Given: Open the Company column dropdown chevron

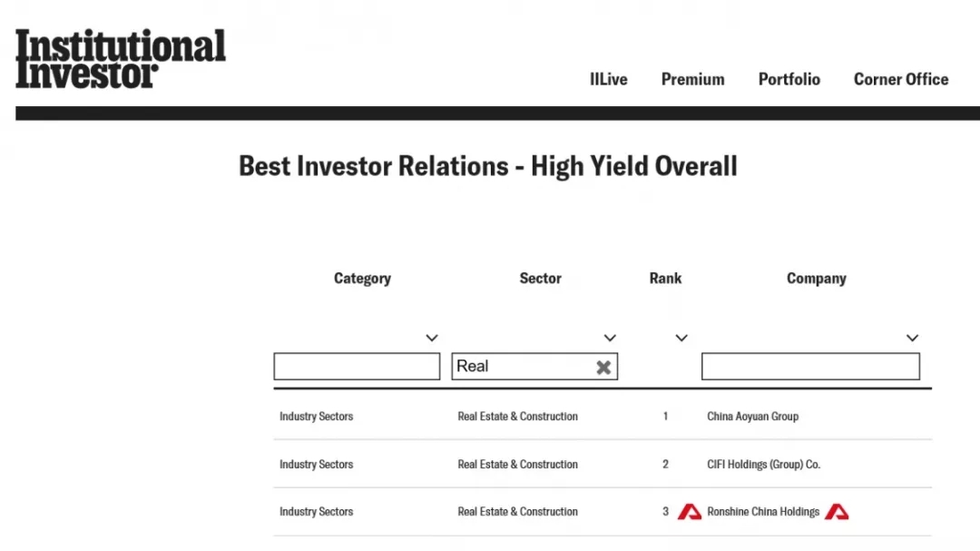Looking at the screenshot, I should point(913,338).
